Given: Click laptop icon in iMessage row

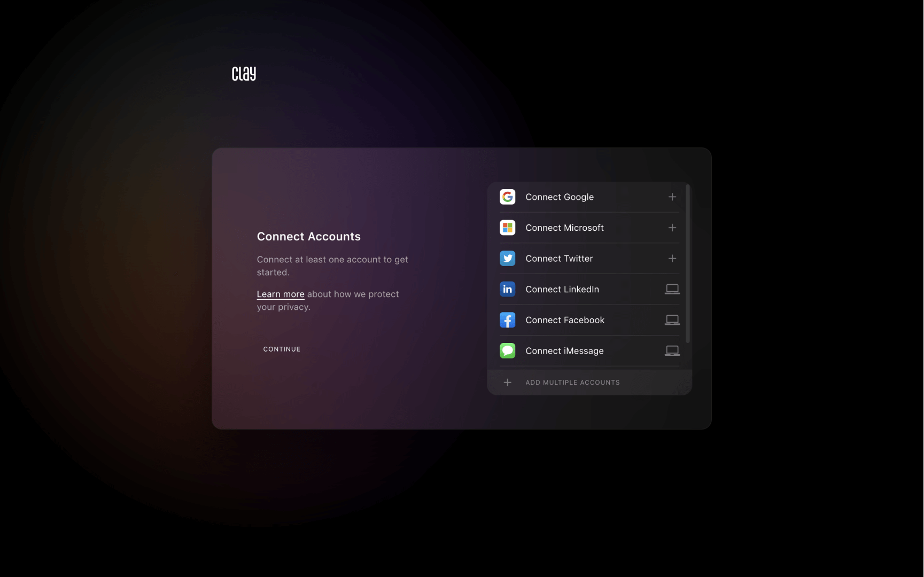Looking at the screenshot, I should point(672,351).
